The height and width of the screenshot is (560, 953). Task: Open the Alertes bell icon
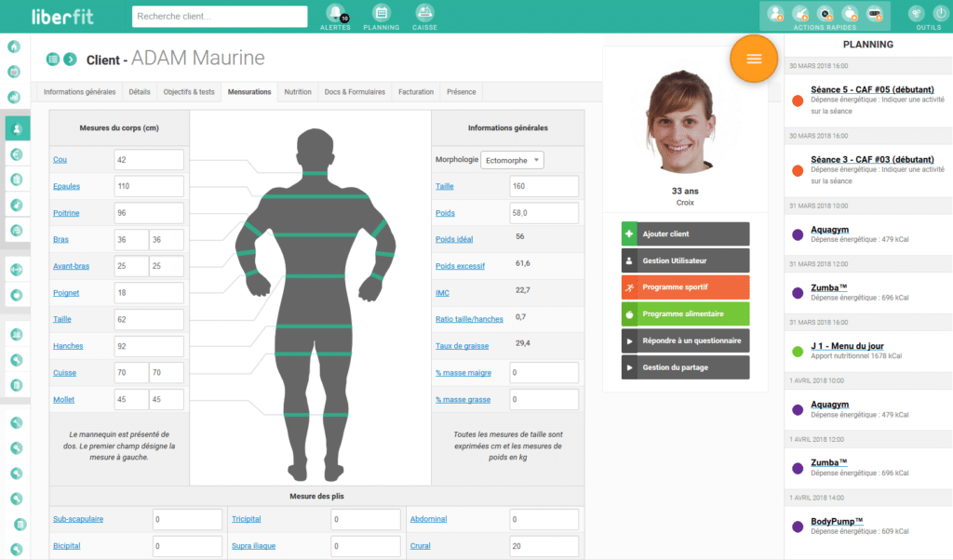point(335,13)
